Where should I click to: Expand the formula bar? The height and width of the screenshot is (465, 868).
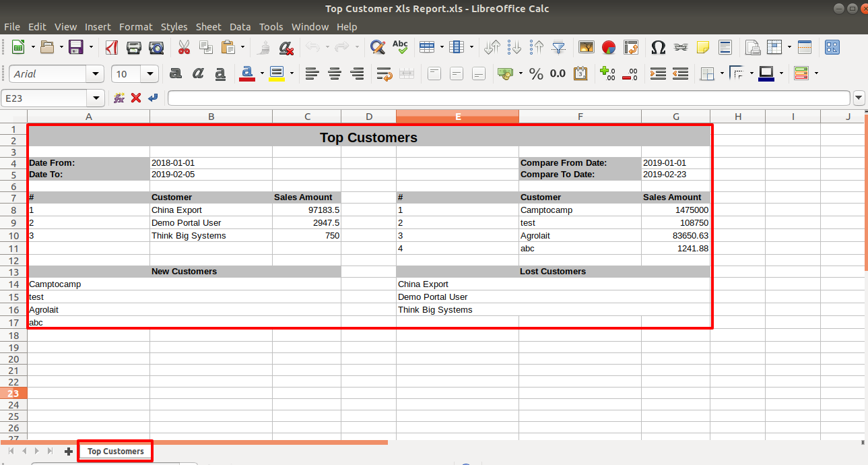(x=859, y=98)
